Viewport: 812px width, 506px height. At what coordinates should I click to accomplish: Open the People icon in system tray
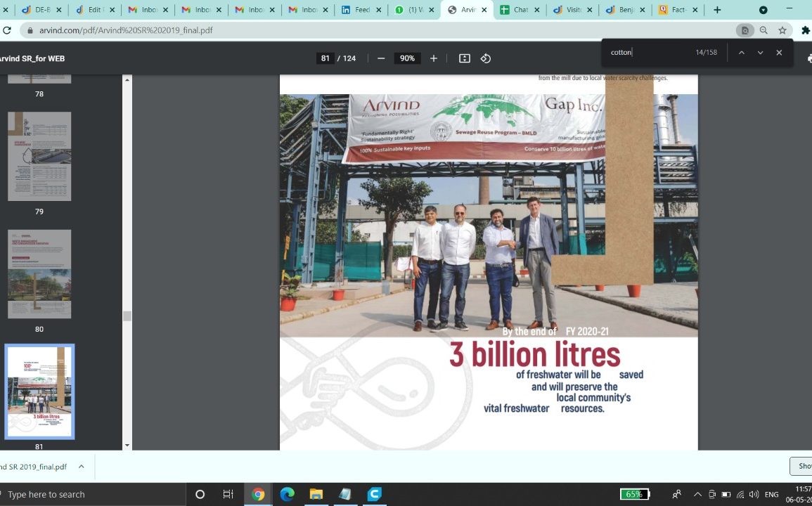676,494
